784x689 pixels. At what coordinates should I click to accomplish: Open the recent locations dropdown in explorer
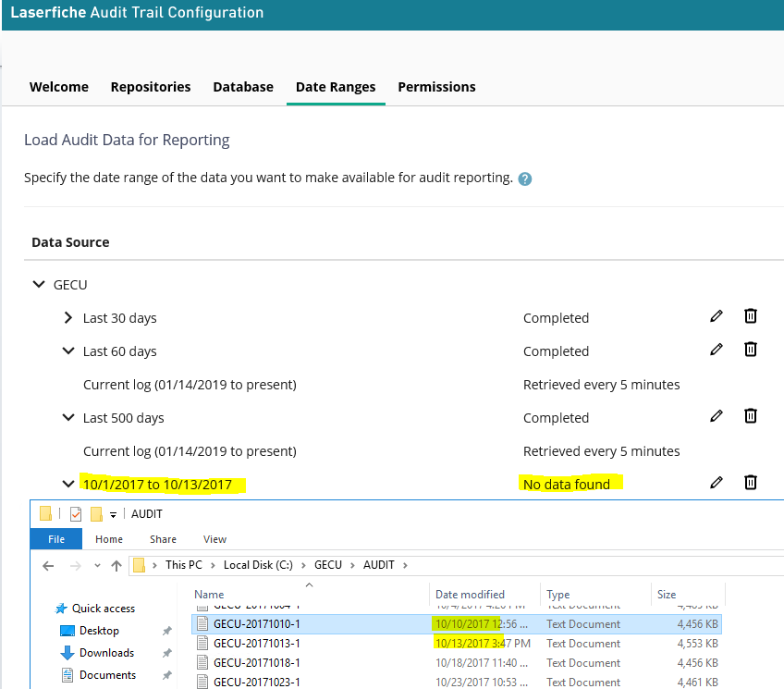[97, 566]
